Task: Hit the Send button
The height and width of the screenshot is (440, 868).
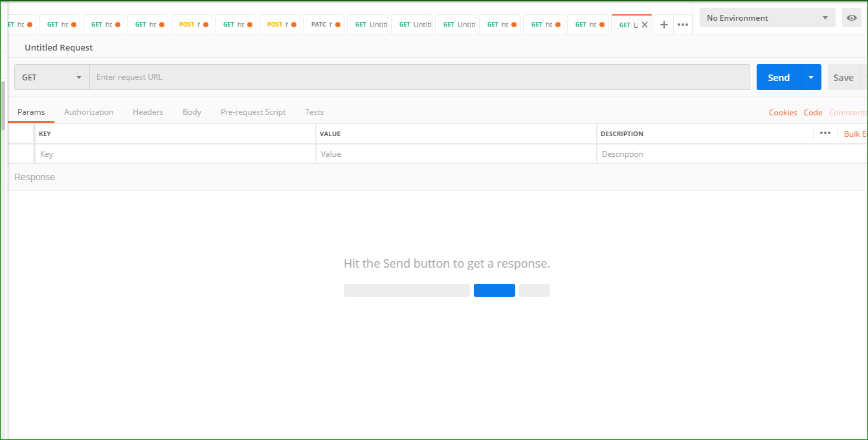Action: 779,76
